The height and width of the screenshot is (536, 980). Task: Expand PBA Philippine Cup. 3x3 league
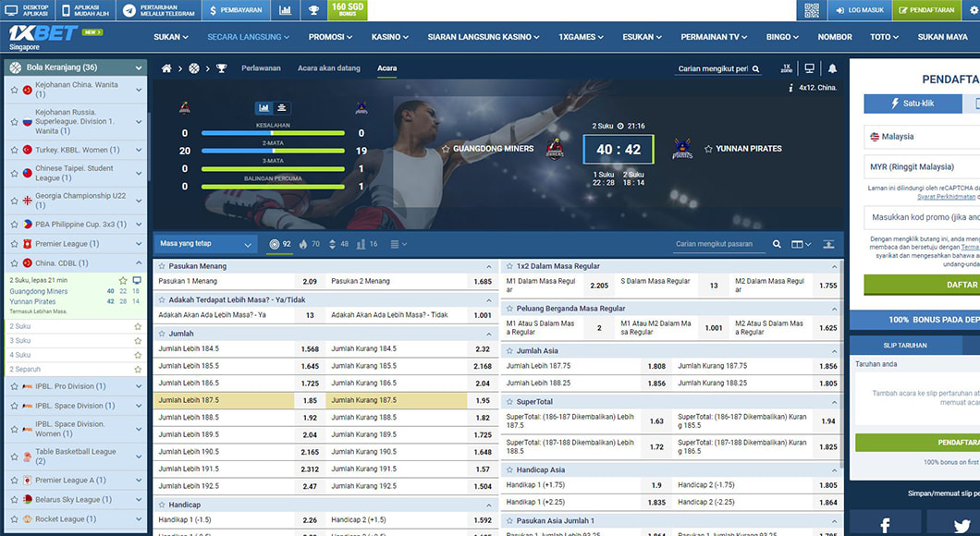coord(138,225)
